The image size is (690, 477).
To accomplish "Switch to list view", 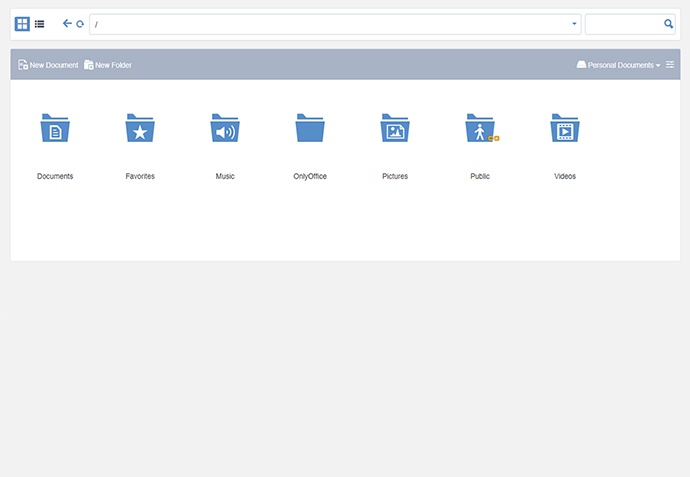I will pos(39,23).
